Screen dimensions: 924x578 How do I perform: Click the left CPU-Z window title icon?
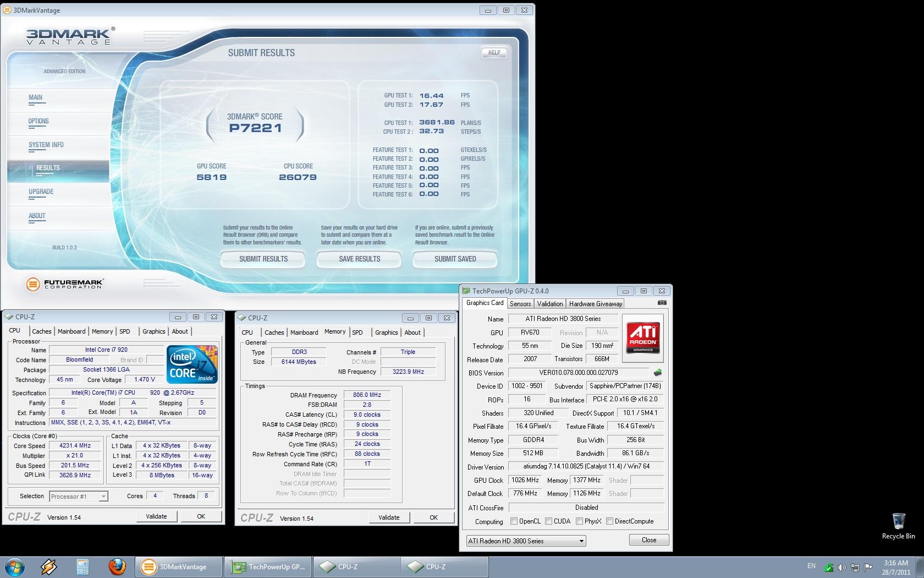coord(9,317)
